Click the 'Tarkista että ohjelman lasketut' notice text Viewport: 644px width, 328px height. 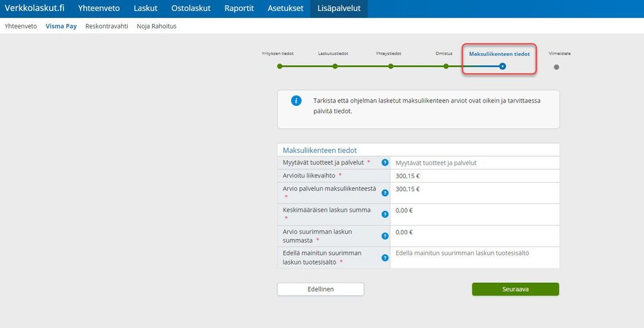(427, 106)
